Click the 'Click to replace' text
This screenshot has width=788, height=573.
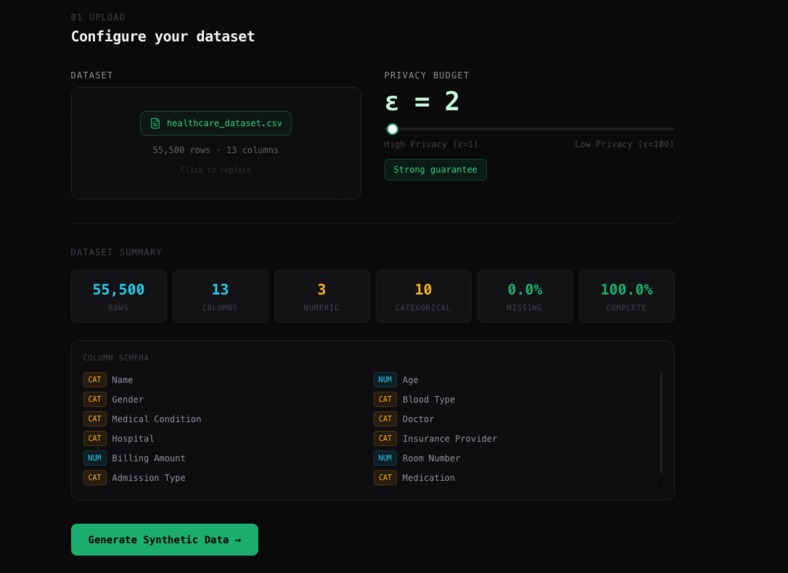pos(216,170)
